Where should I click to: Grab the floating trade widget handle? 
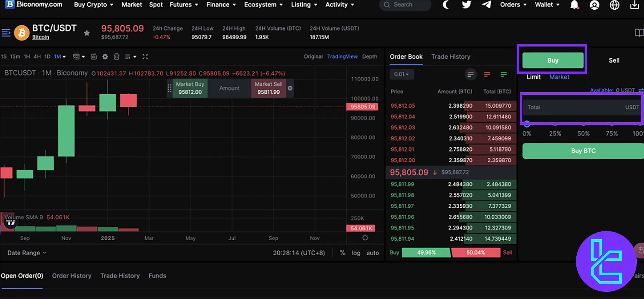tap(170, 88)
